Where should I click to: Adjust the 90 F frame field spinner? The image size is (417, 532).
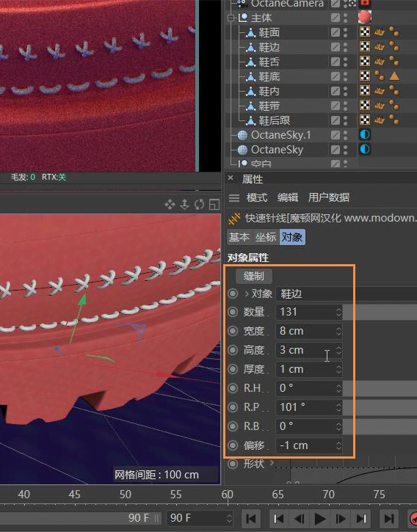pos(229,518)
